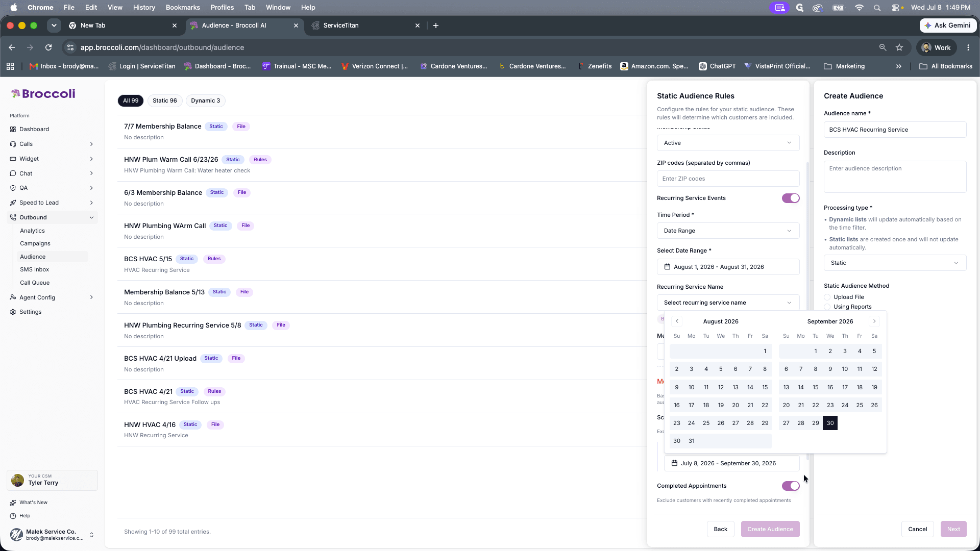Open macOS Spotlight search

tap(877, 8)
